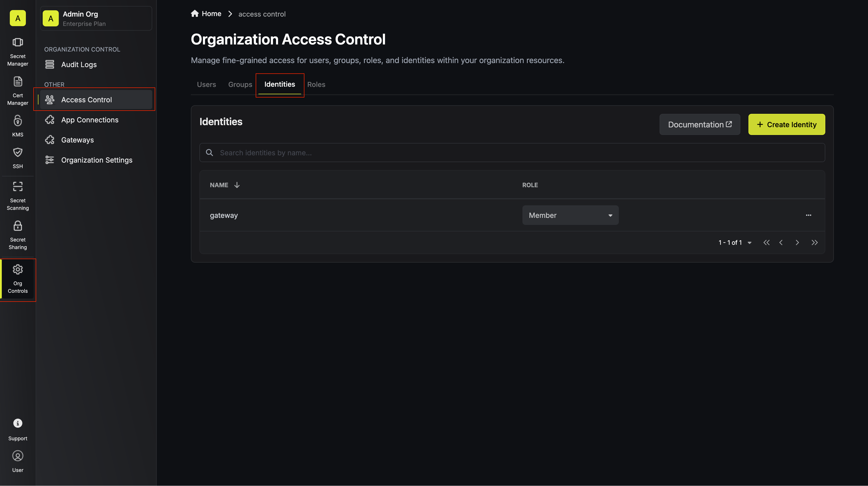Open rows-per-page dropdown next to 1 - 1 of 1
Screen dimensions: 868x486
[x=749, y=243]
